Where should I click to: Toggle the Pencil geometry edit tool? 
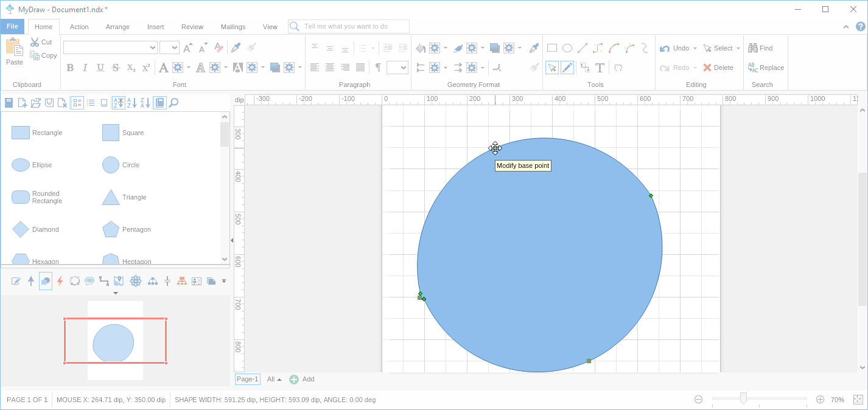[x=567, y=68]
